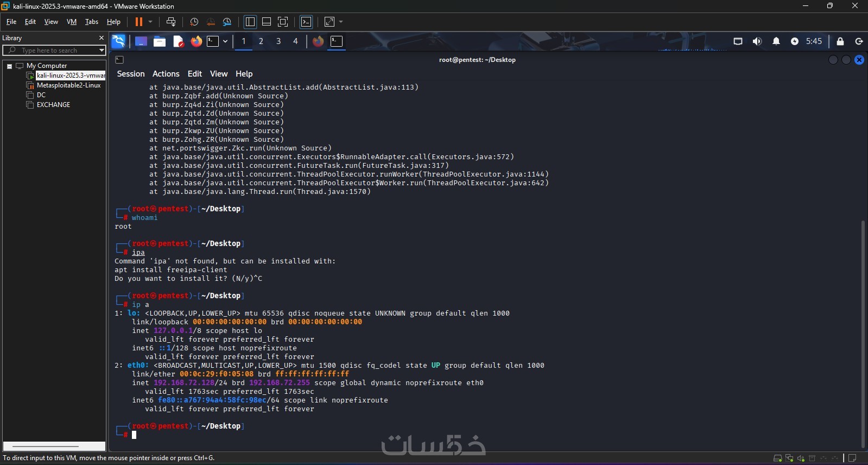The image size is (868, 465).
Task: Open the network connection tray icon
Action: [x=738, y=41]
